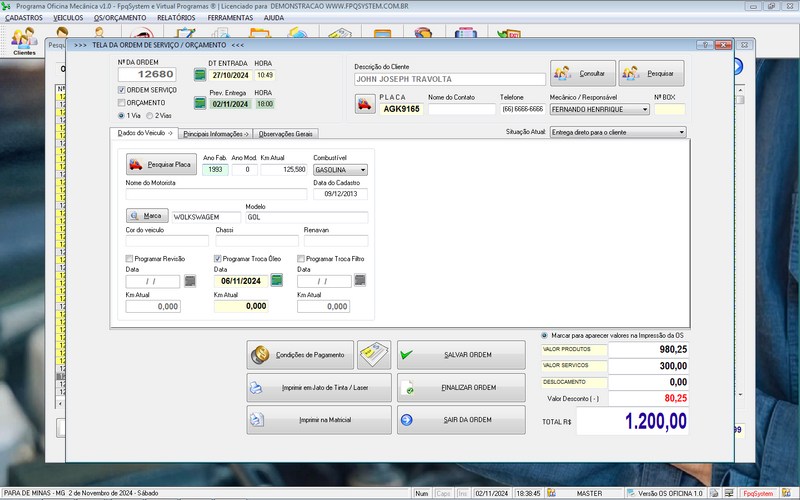Open calendar icon beside Prev. Entrega date
This screenshot has width=800, height=500.
tap(198, 103)
